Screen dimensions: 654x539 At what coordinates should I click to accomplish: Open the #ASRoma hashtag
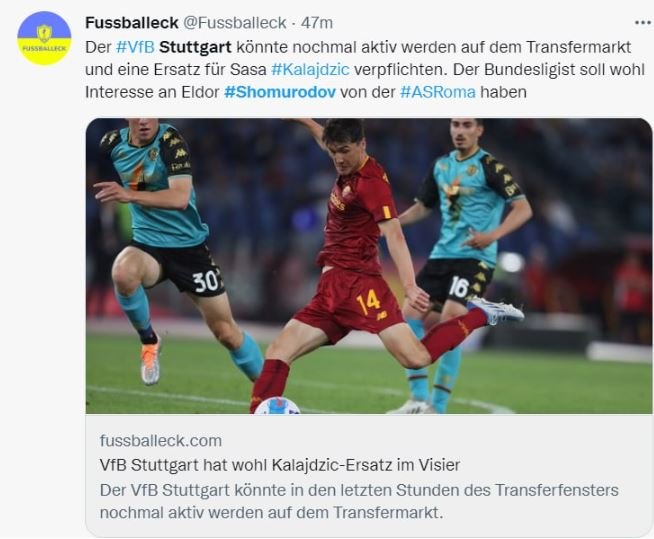[438, 92]
